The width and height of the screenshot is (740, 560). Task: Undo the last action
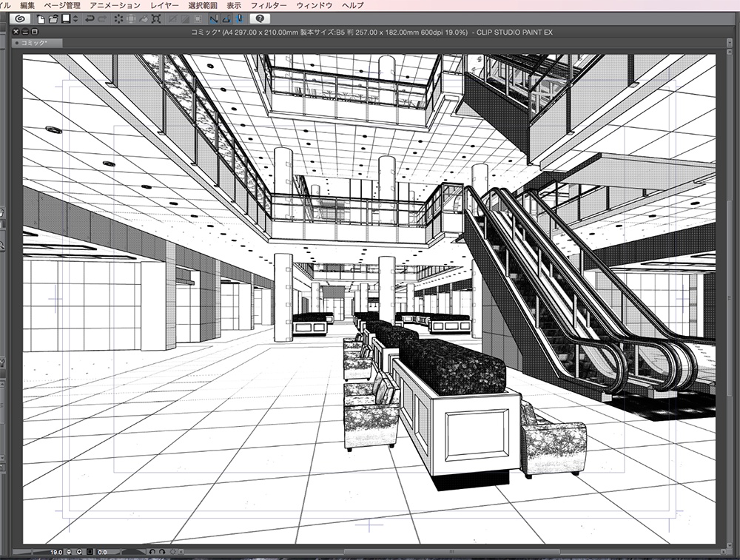(90, 19)
